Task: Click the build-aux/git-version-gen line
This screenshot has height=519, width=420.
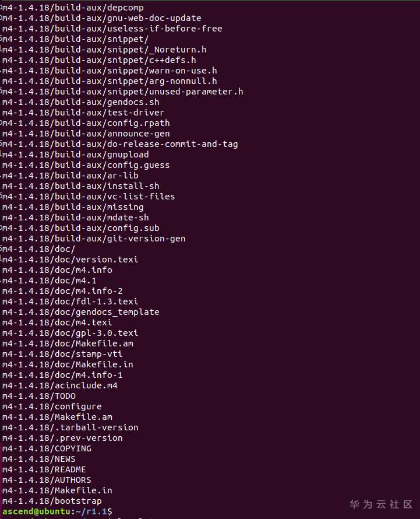Action: (94, 239)
